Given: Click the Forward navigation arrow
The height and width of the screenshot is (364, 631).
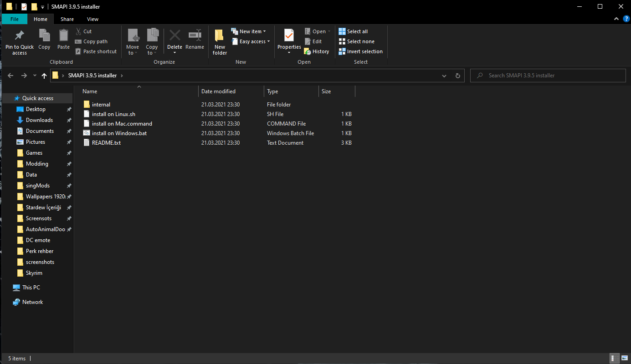Looking at the screenshot, I should coord(24,76).
